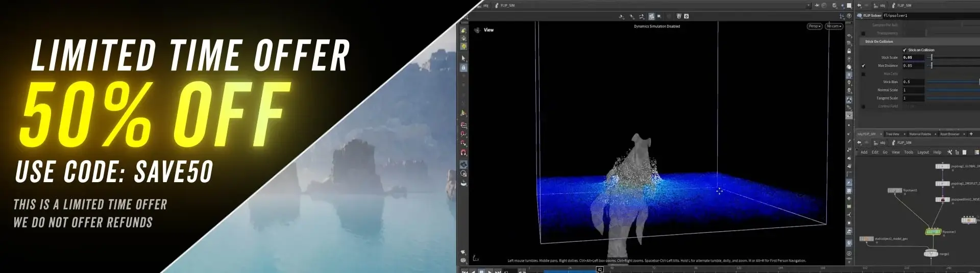This screenshot has width=980, height=273.
Task: Click the SAVE50 promo code text
Action: [x=174, y=171]
